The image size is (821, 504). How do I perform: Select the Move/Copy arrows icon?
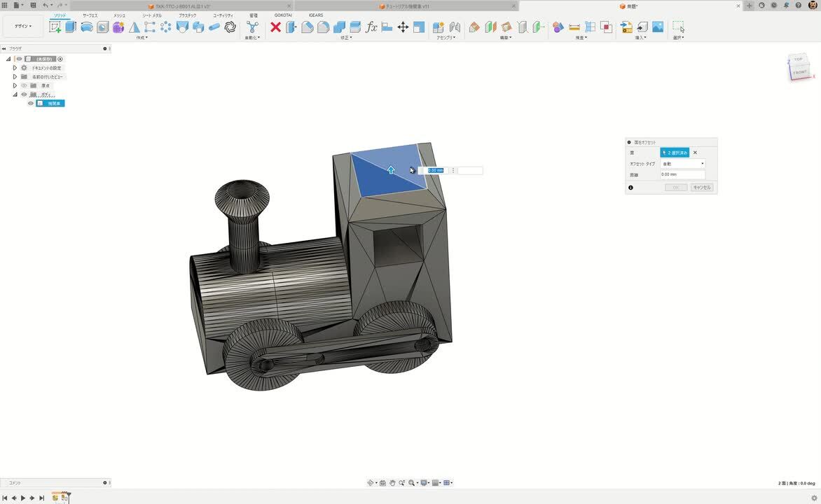coord(403,27)
